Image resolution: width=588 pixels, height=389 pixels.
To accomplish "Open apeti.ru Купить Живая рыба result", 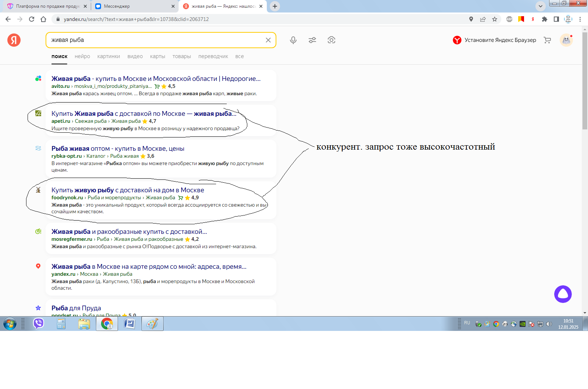I will click(144, 114).
